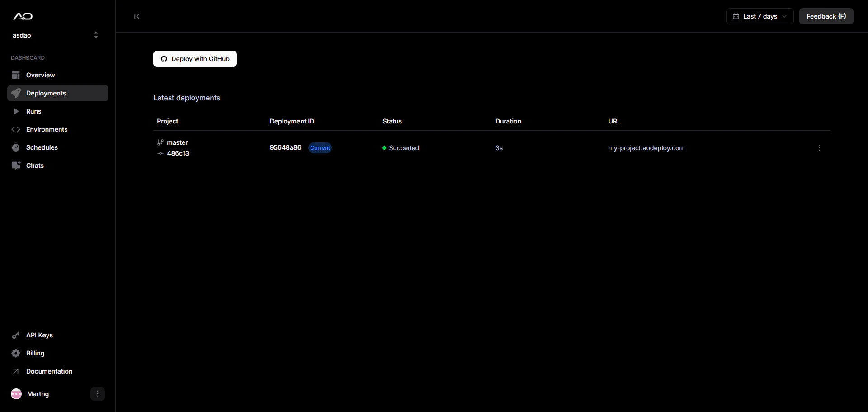Image resolution: width=868 pixels, height=412 pixels.
Task: Open the API Keys page
Action: coord(58,335)
